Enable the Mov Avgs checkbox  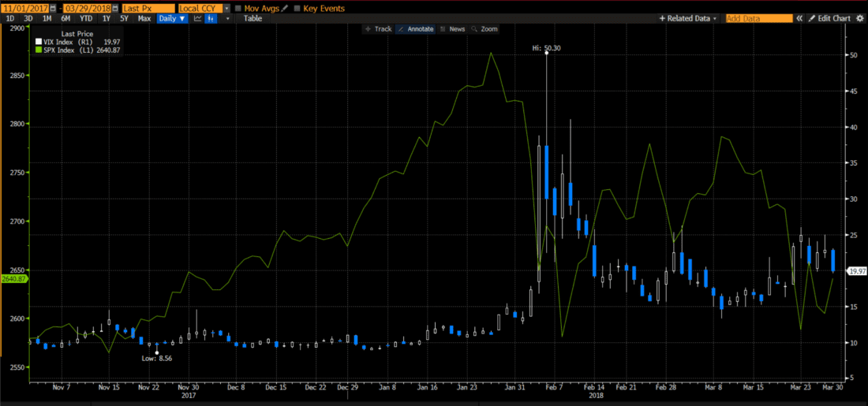tap(238, 9)
